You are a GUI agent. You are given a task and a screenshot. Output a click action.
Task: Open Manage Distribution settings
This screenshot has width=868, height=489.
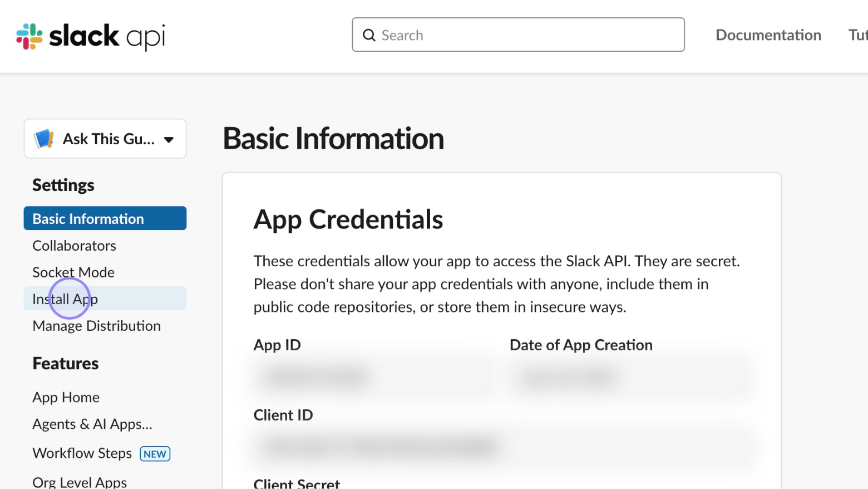coord(96,326)
